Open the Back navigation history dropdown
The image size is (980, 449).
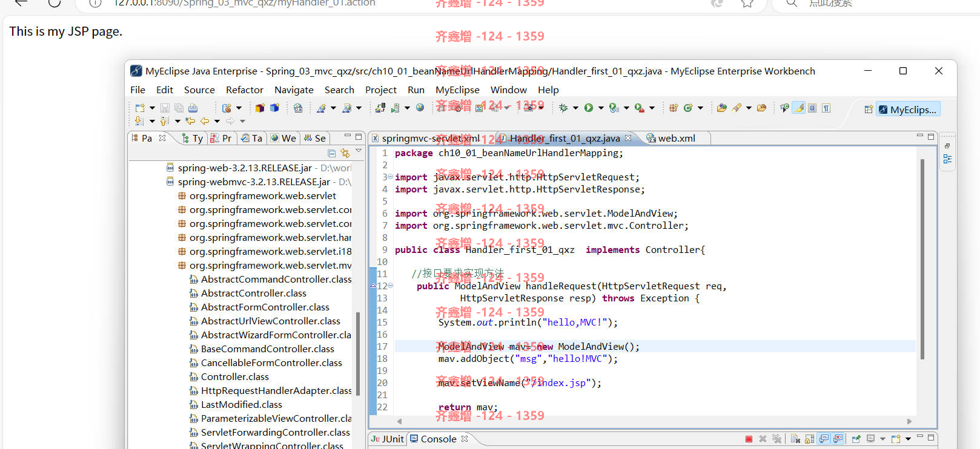coord(217,122)
